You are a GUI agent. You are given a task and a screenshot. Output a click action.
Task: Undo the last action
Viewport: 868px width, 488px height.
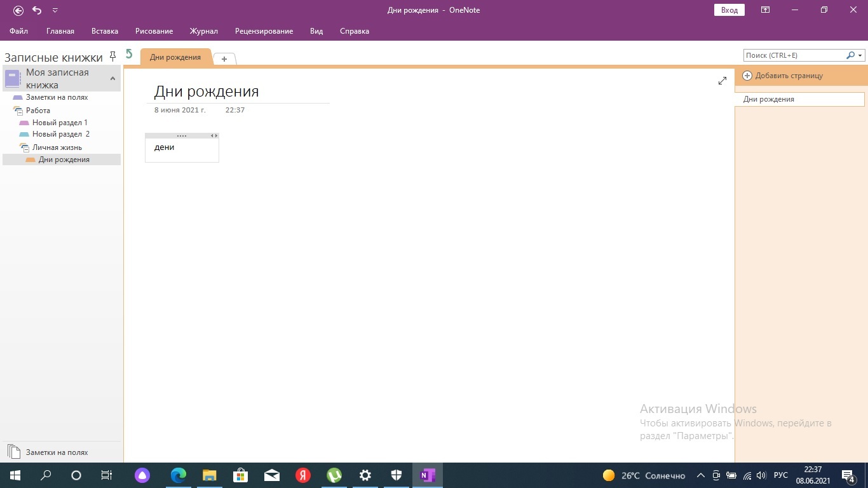pos(37,10)
